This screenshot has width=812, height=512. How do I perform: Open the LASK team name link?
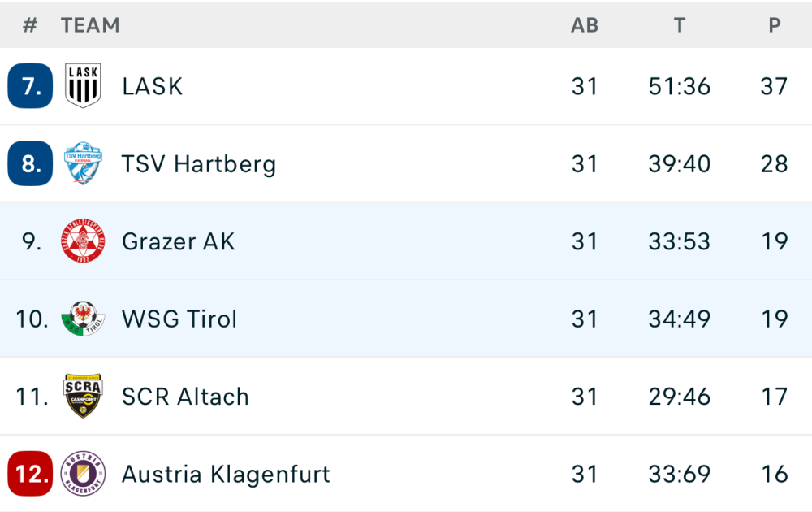pos(152,86)
